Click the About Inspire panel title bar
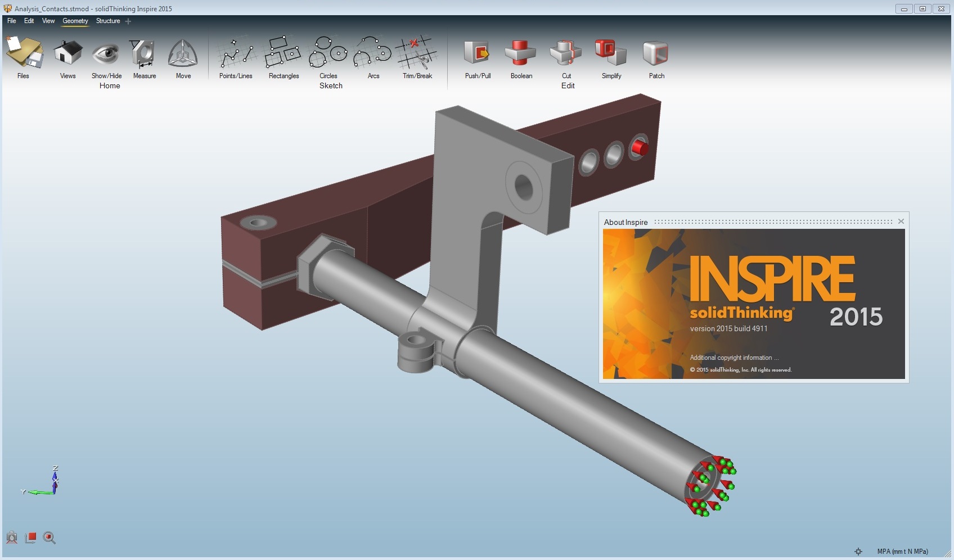This screenshot has width=954, height=560. click(x=754, y=222)
